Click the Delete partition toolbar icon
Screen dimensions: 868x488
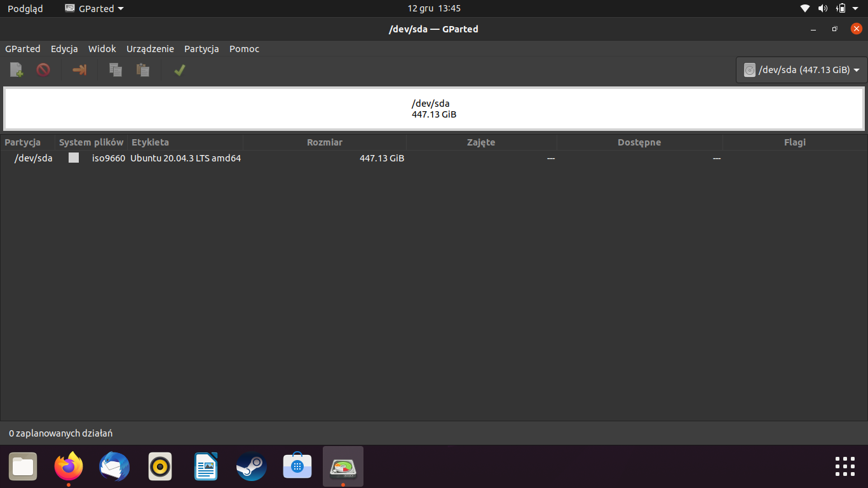(x=43, y=70)
